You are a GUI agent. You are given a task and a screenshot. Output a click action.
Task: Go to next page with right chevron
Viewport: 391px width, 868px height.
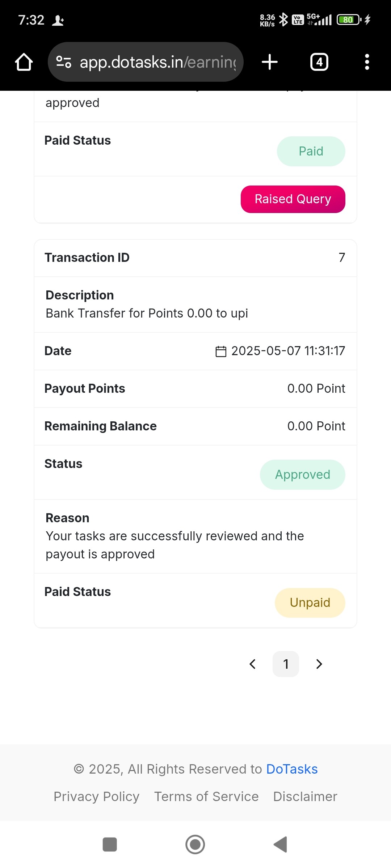coord(319,664)
